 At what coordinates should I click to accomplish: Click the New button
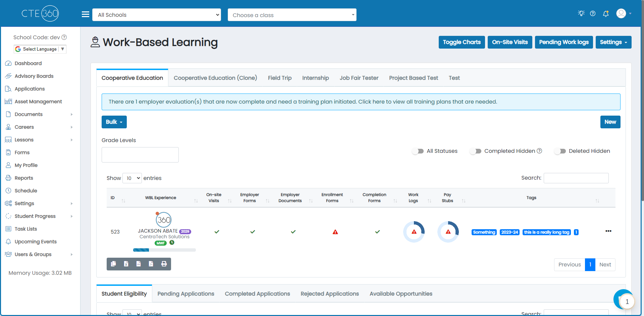point(610,122)
